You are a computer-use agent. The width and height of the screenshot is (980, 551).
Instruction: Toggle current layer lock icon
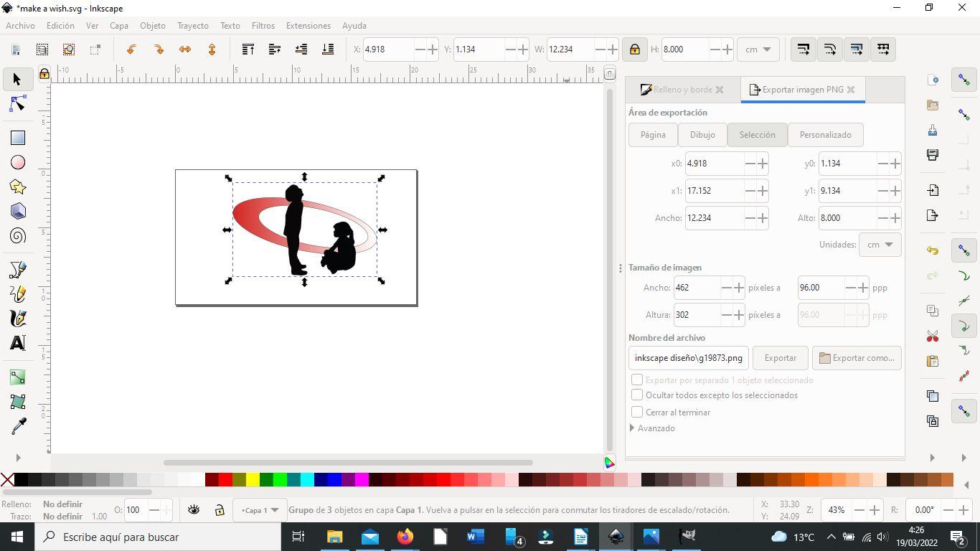tap(220, 510)
